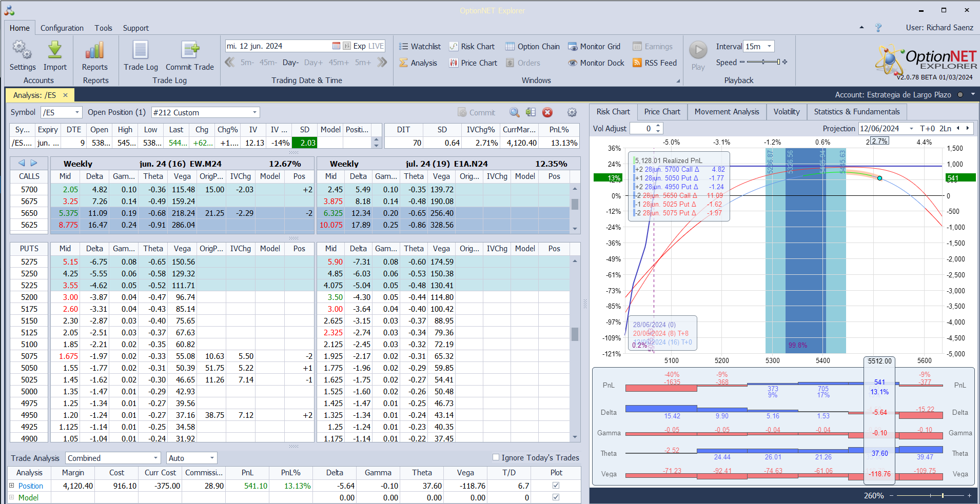Open the RSS Feed window
Viewport: 980px width, 504px height.
655,63
